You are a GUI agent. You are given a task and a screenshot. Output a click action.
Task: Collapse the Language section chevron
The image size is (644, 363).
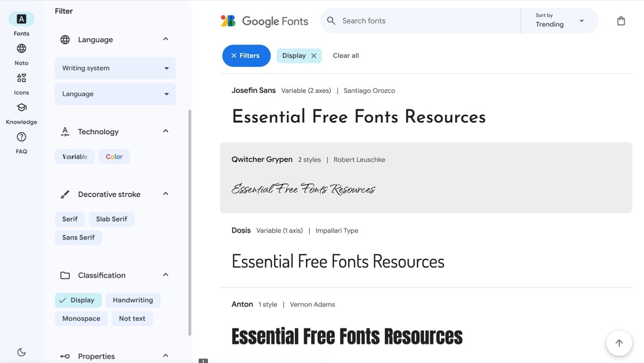pyautogui.click(x=165, y=39)
